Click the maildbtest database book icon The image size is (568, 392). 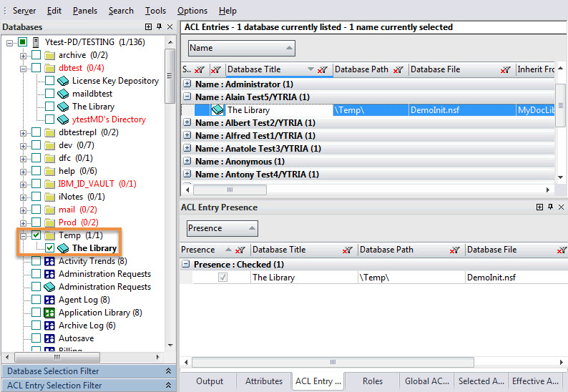[x=63, y=94]
